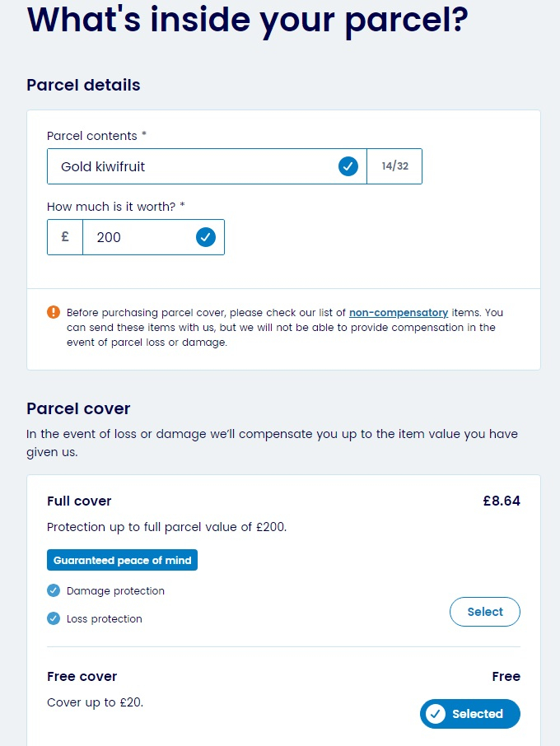Viewport: 560px width, 746px height.
Task: Click the orange warning exclamation icon
Action: point(54,312)
